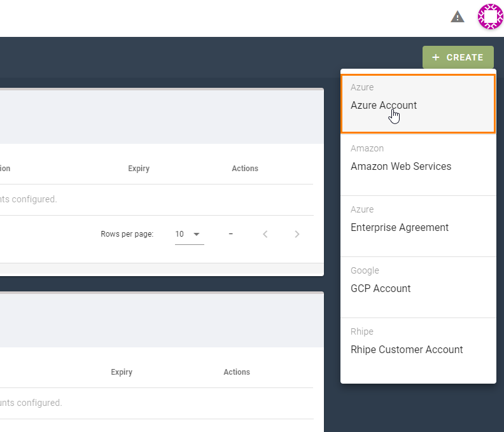Go to previous page using left chevron
504x432 pixels.
point(265,234)
